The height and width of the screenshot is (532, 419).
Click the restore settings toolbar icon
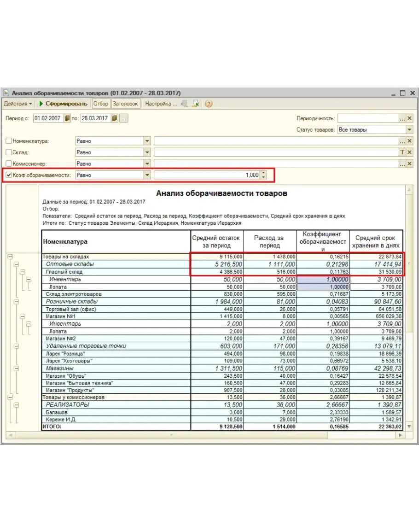[x=196, y=104]
